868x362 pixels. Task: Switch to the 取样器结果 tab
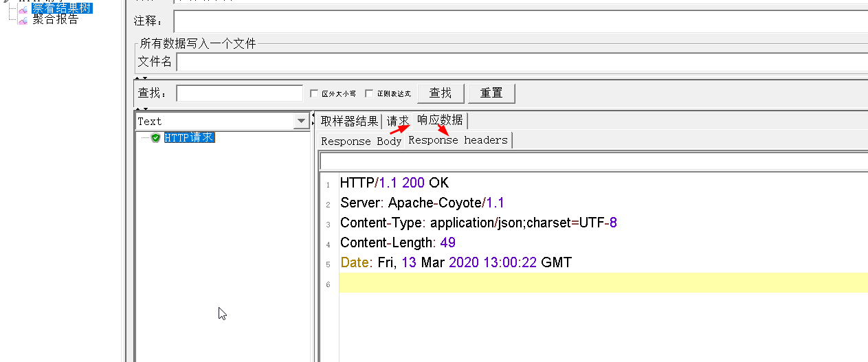pyautogui.click(x=349, y=121)
